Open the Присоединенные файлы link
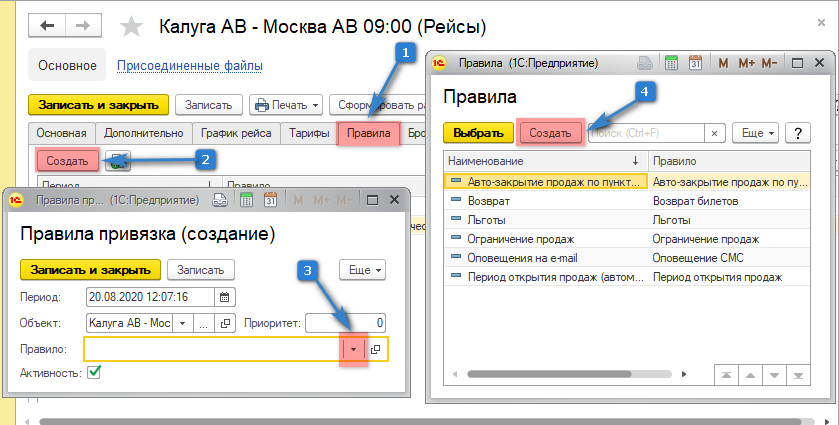 (190, 66)
